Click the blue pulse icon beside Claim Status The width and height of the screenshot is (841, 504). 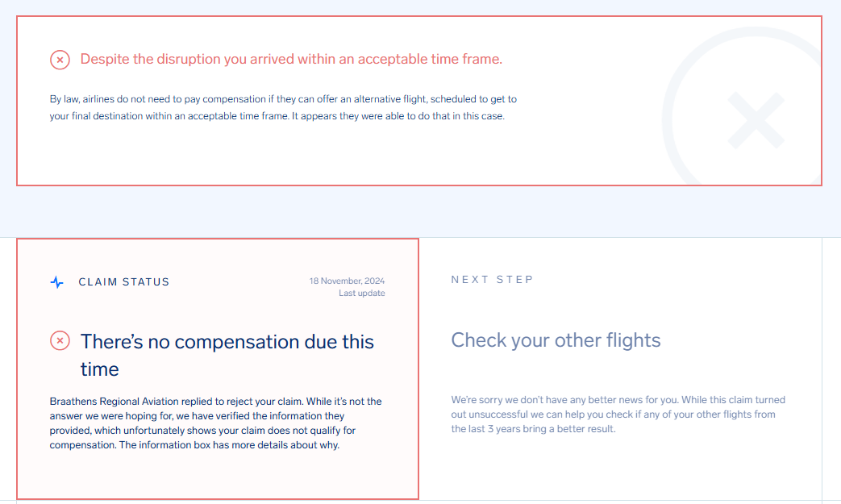click(56, 282)
